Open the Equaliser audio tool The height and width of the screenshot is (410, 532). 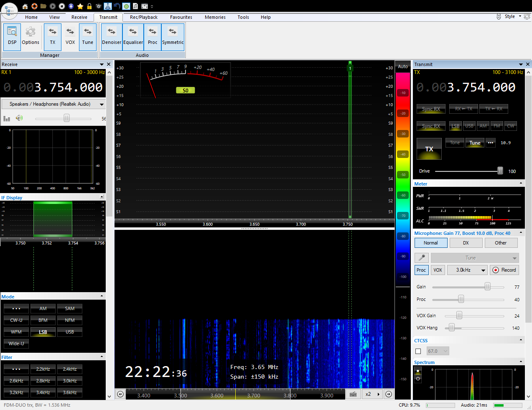pyautogui.click(x=133, y=36)
